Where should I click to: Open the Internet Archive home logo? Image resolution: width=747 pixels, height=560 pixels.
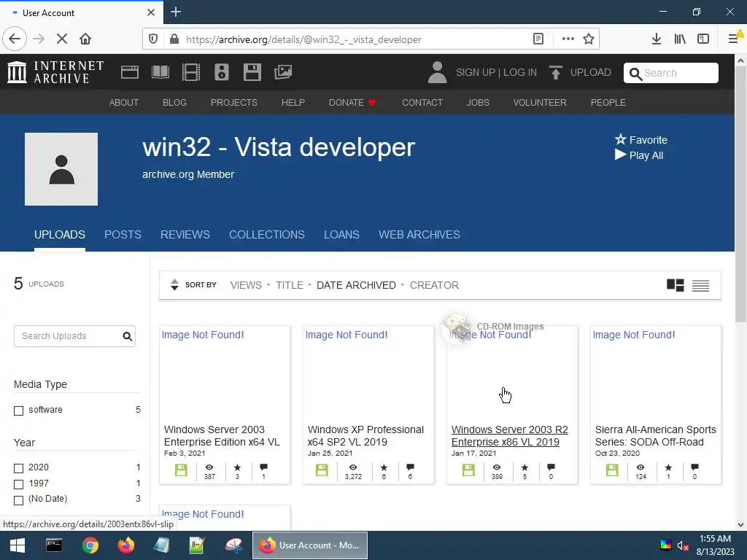[x=55, y=72]
